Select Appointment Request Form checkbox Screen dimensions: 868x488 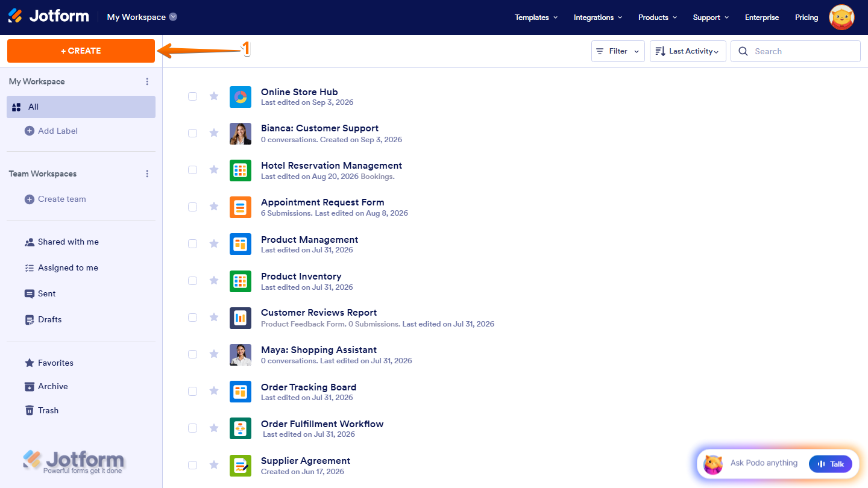click(192, 207)
